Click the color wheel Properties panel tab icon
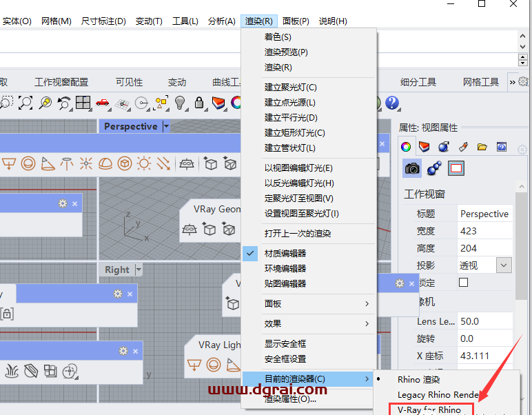Screen dimensions: 532x415 [x=406, y=147]
